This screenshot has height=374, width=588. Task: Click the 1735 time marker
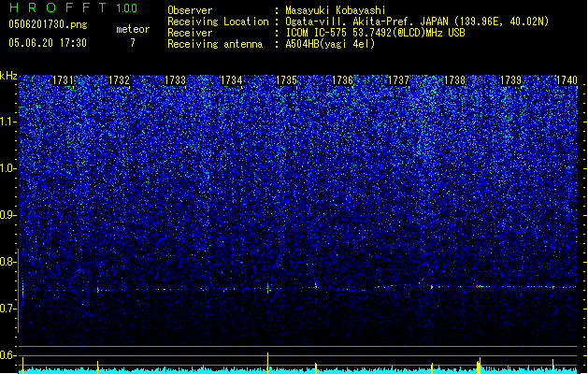tap(286, 80)
